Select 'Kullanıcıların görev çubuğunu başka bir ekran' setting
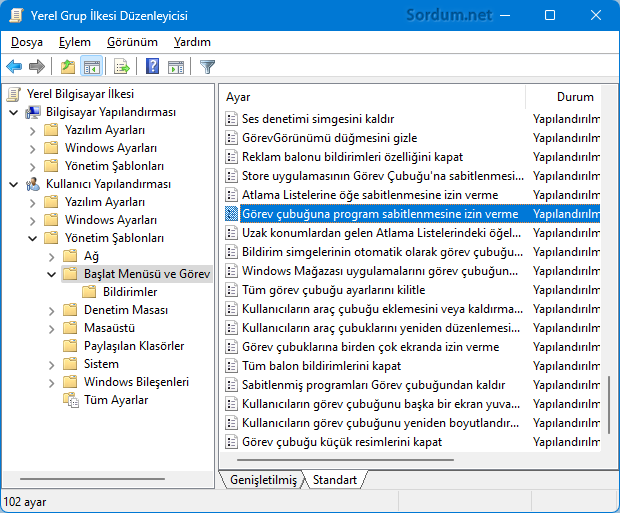 pyautogui.click(x=381, y=403)
